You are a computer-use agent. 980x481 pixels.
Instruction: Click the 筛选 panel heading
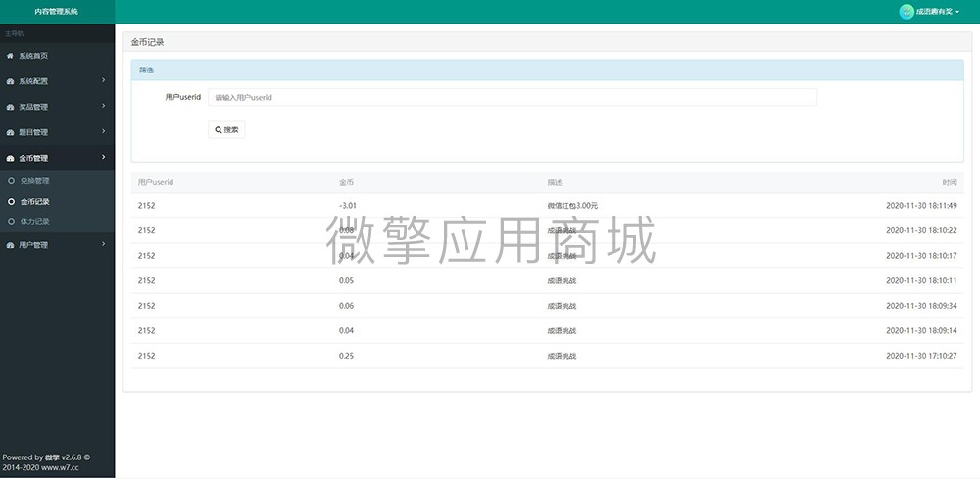pyautogui.click(x=146, y=71)
